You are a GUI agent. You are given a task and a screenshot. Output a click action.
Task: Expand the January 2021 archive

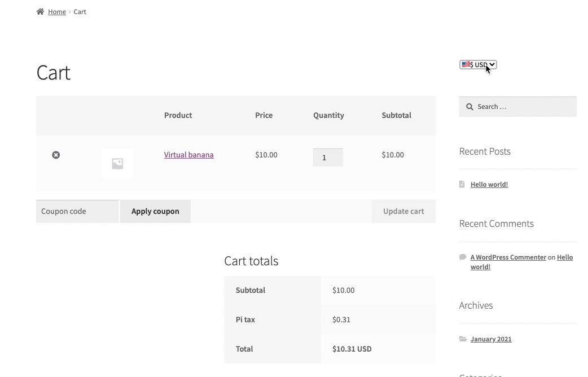click(491, 339)
